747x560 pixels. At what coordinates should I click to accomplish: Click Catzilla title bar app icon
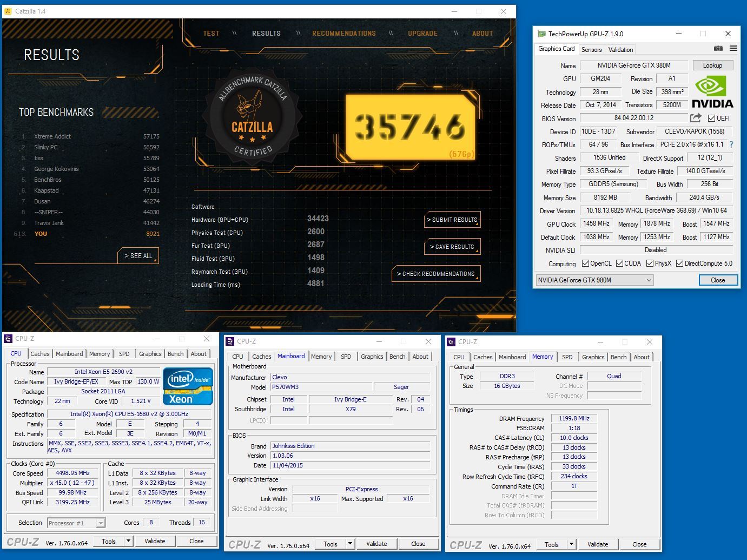tap(8, 11)
